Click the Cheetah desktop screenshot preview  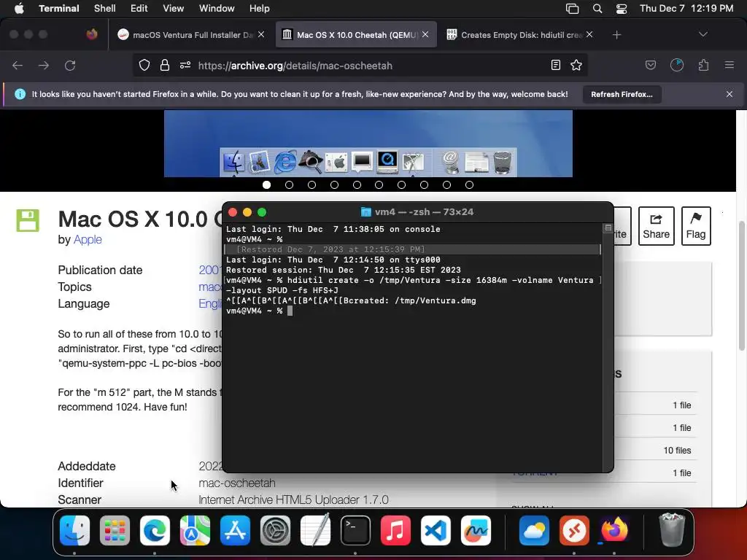(368, 144)
